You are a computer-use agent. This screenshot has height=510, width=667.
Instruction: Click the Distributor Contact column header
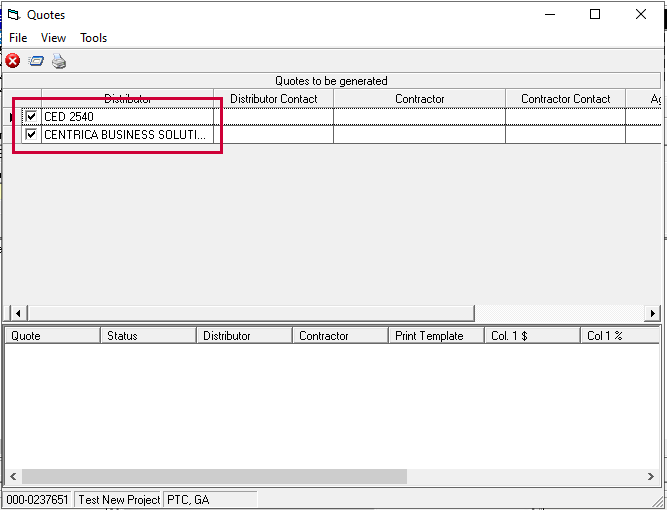pyautogui.click(x=273, y=99)
